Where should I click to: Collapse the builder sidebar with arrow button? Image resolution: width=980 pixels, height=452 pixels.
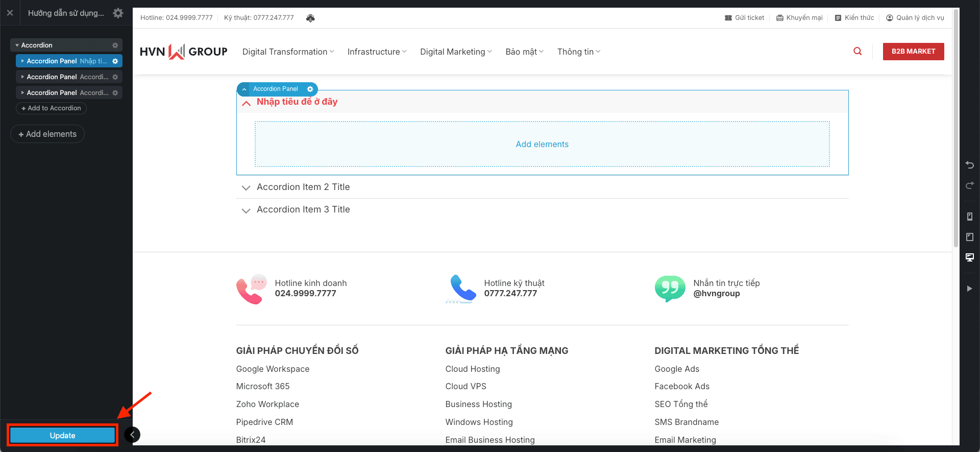click(x=132, y=435)
